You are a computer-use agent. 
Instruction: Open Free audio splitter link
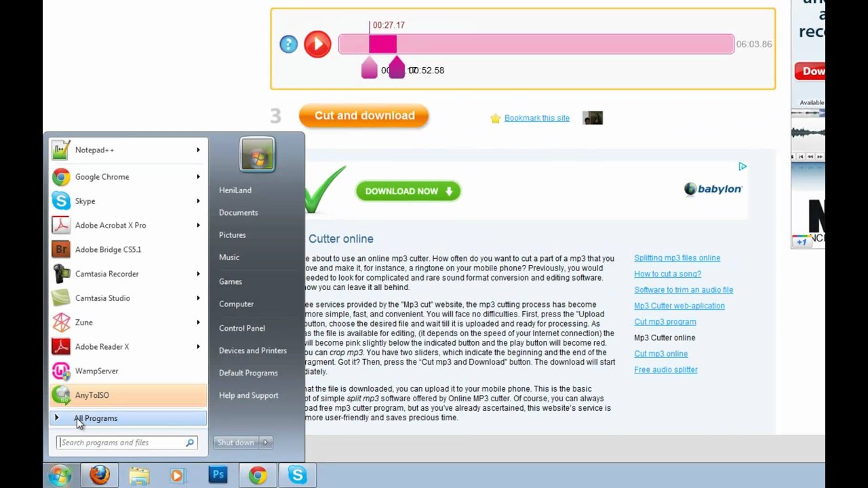[x=666, y=370]
